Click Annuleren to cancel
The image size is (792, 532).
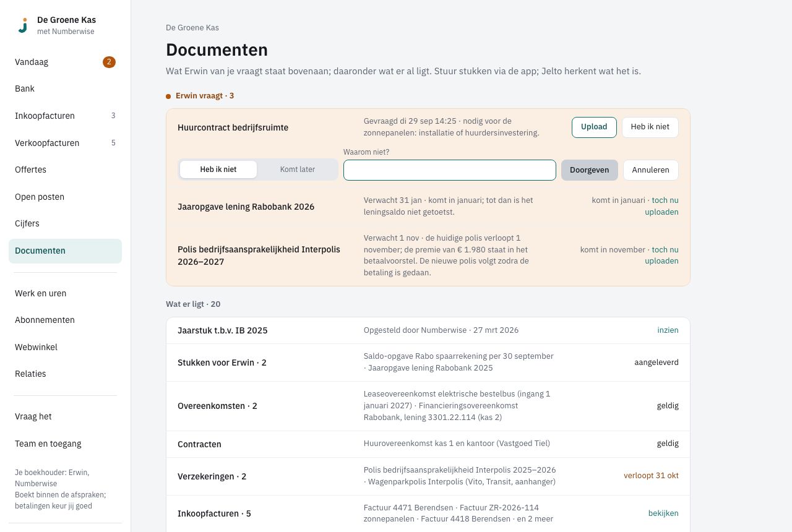[x=650, y=170]
